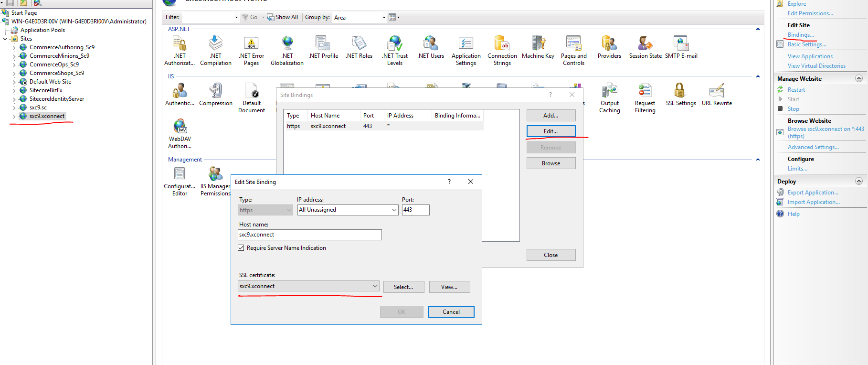Select the Default Web Site node

click(50, 82)
